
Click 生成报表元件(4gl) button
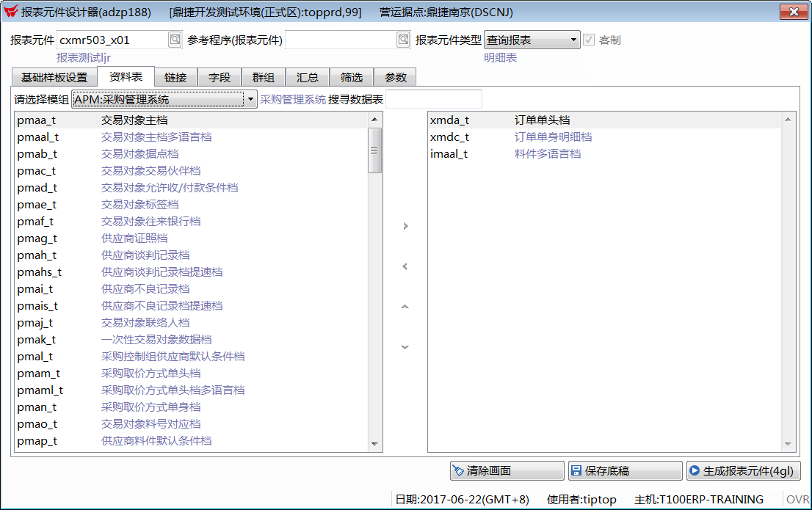(x=744, y=470)
